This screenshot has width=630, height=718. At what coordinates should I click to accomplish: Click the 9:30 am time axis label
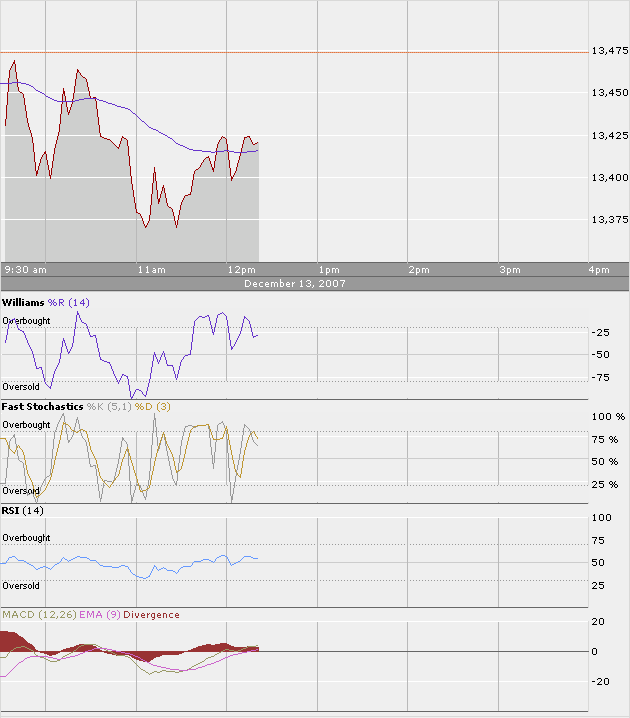(x=26, y=270)
